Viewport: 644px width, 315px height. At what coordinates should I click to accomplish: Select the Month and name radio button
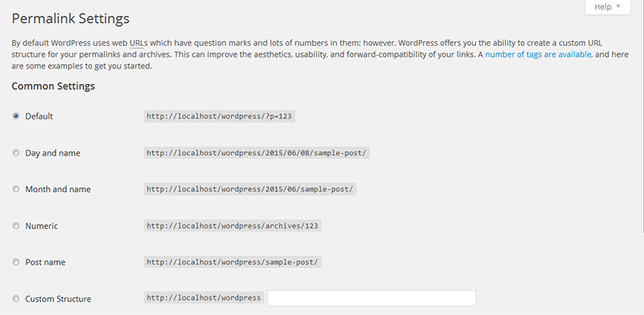16,189
